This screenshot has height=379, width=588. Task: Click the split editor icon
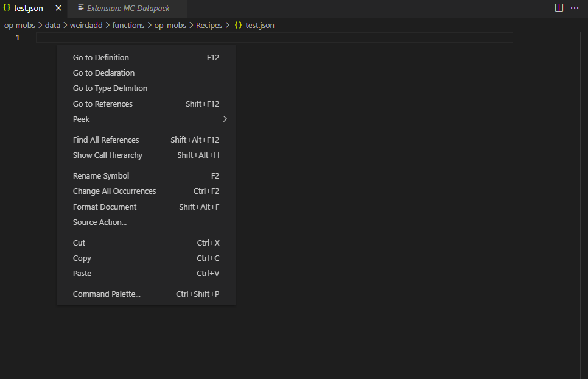(558, 7)
